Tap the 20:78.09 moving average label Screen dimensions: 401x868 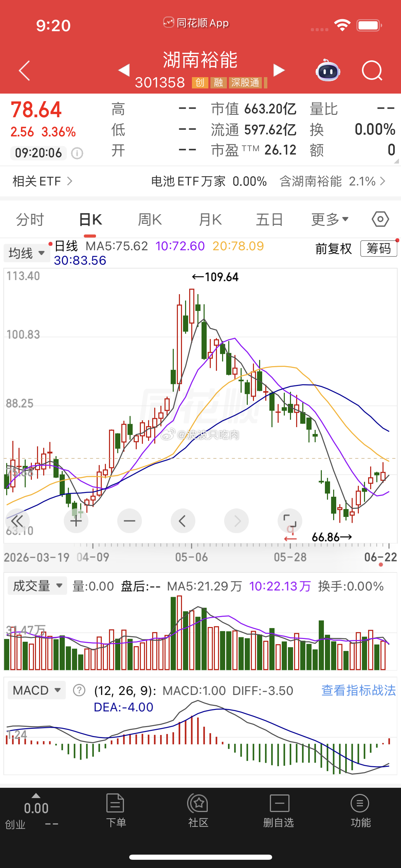click(238, 246)
